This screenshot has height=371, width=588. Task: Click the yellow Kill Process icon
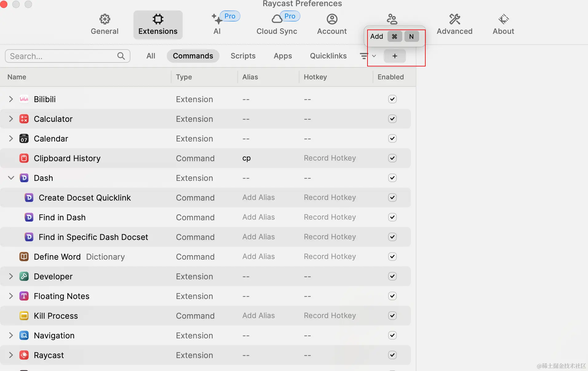coord(24,316)
